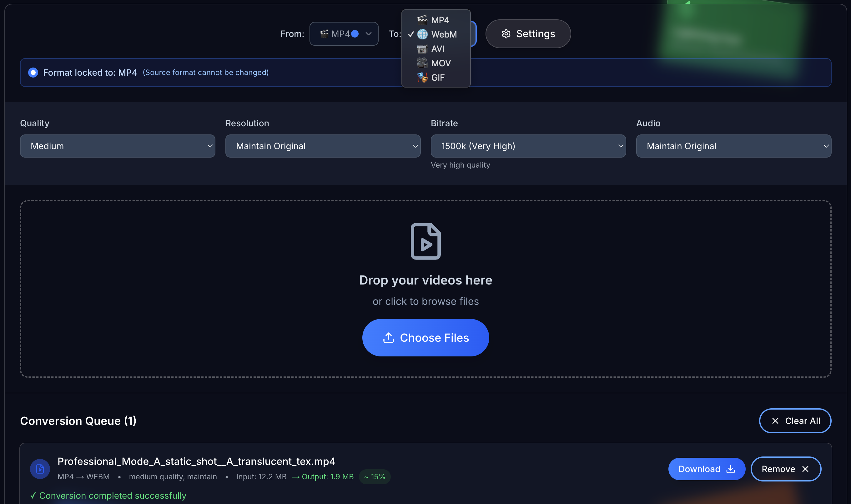Click the gear icon in Settings button

[x=506, y=34]
